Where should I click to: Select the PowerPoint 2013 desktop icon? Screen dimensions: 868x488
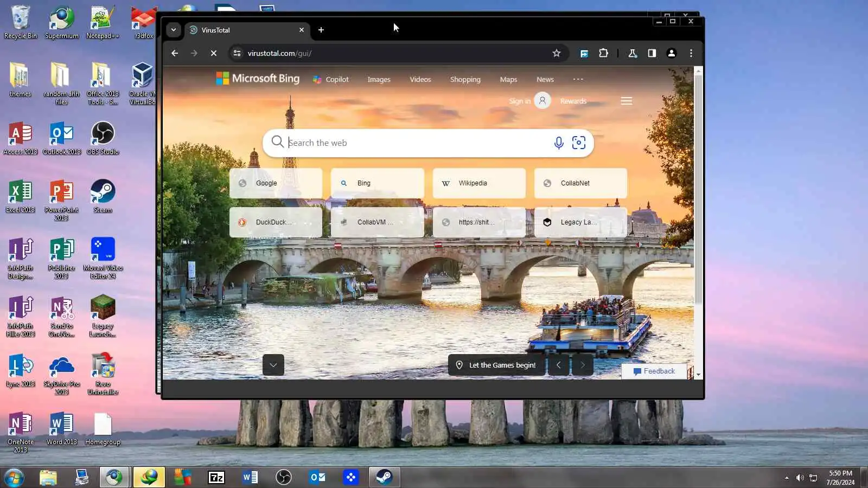61,200
